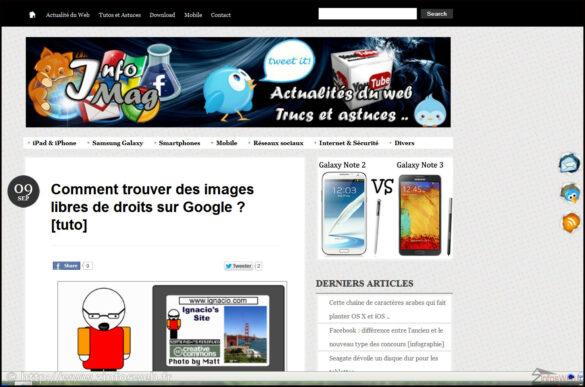Open article title about images libres de droits
Viewport: 585px width, 387px height.
(152, 207)
